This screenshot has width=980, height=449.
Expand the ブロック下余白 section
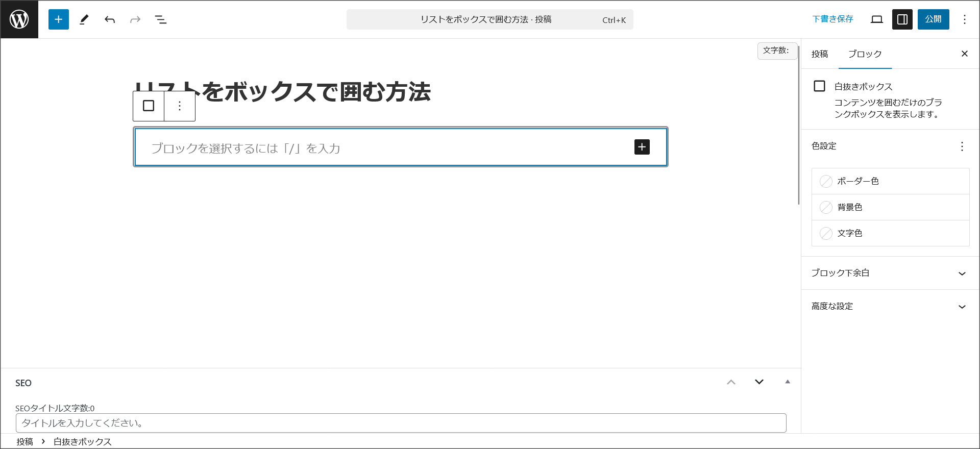(x=891, y=273)
